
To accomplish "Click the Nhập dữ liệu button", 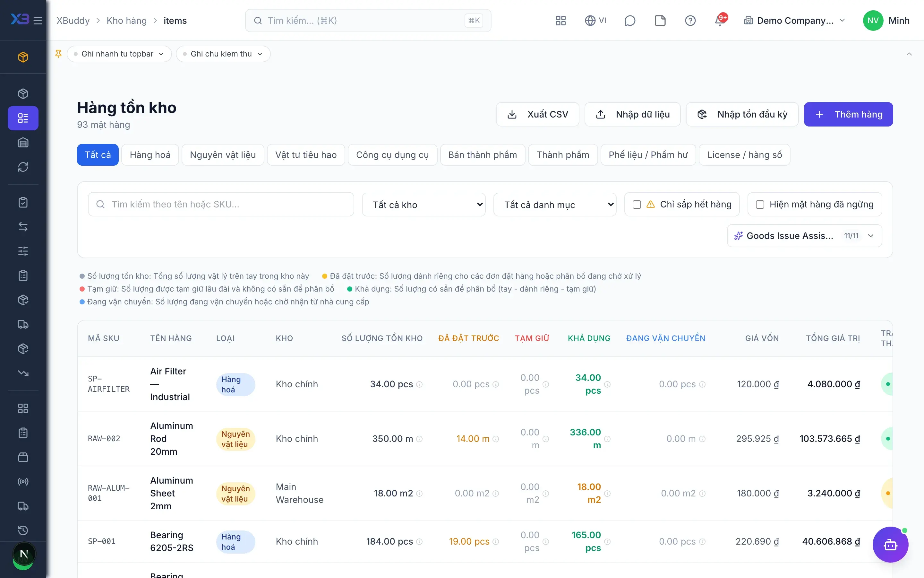I will pos(633,114).
